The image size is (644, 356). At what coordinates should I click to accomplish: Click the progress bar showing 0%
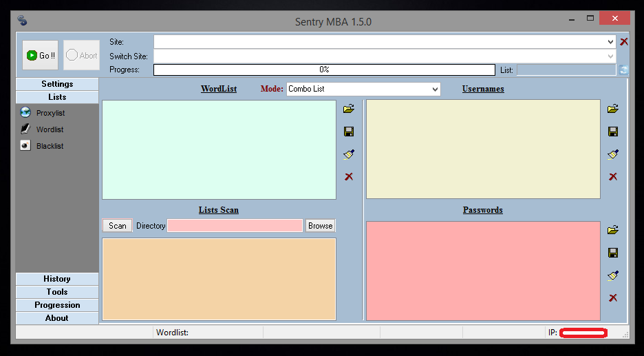tap(324, 70)
